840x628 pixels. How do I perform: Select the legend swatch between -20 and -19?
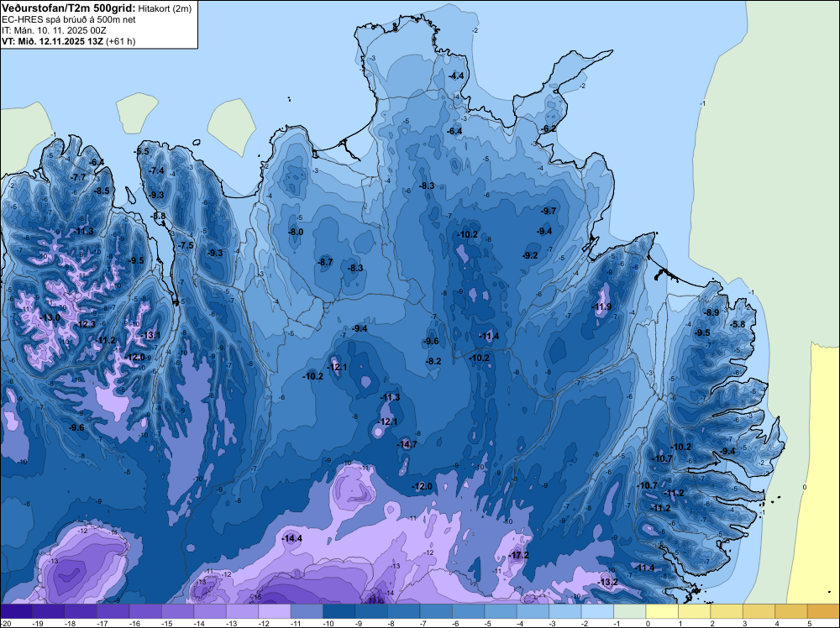16,611
